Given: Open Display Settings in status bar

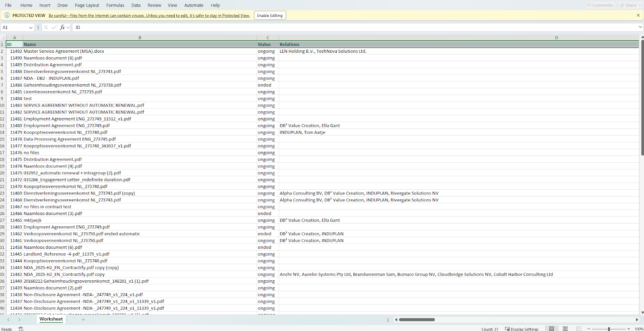Looking at the screenshot, I should [522, 329].
